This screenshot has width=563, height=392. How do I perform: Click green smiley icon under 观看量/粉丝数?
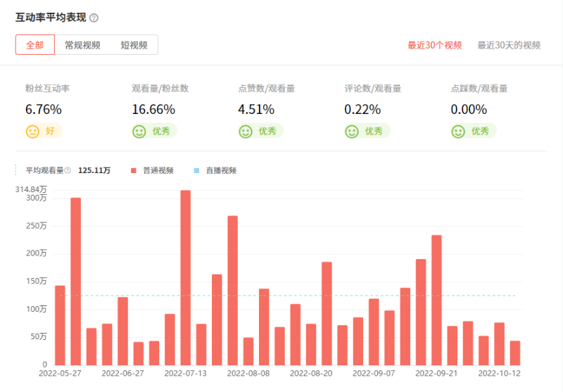(139, 131)
